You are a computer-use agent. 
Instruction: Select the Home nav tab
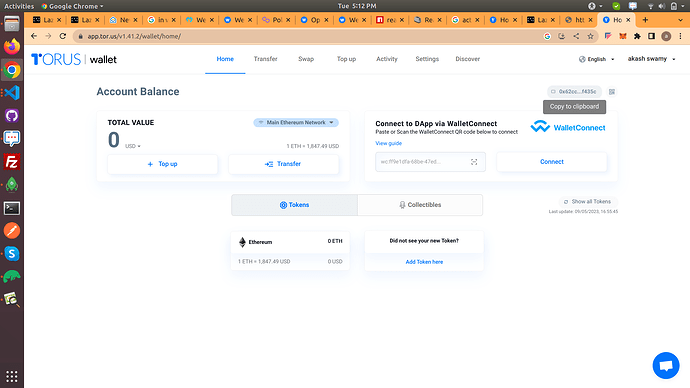pos(225,59)
